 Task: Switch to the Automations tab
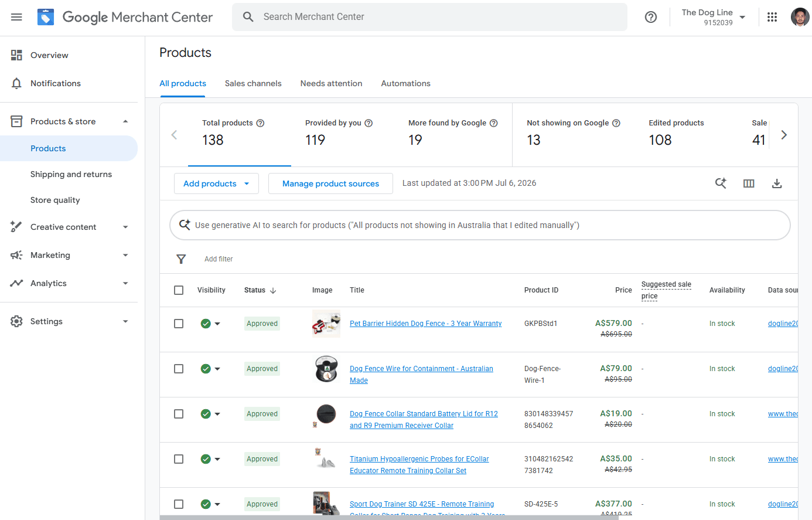point(405,83)
